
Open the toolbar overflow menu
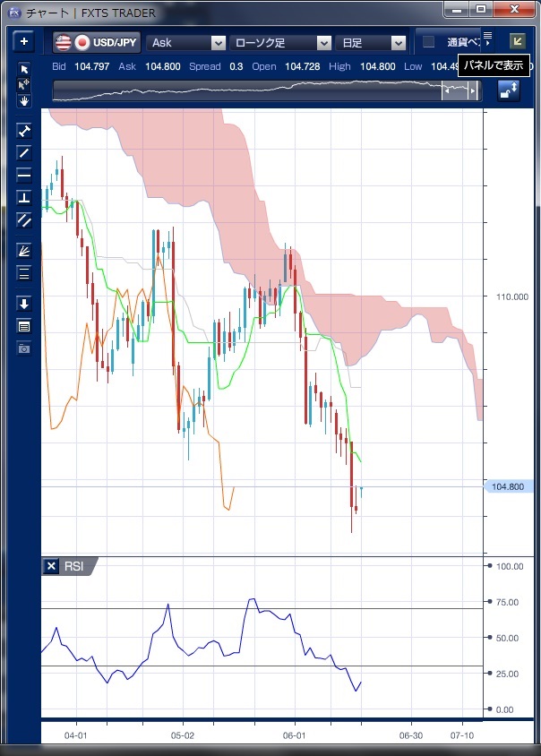[487, 37]
